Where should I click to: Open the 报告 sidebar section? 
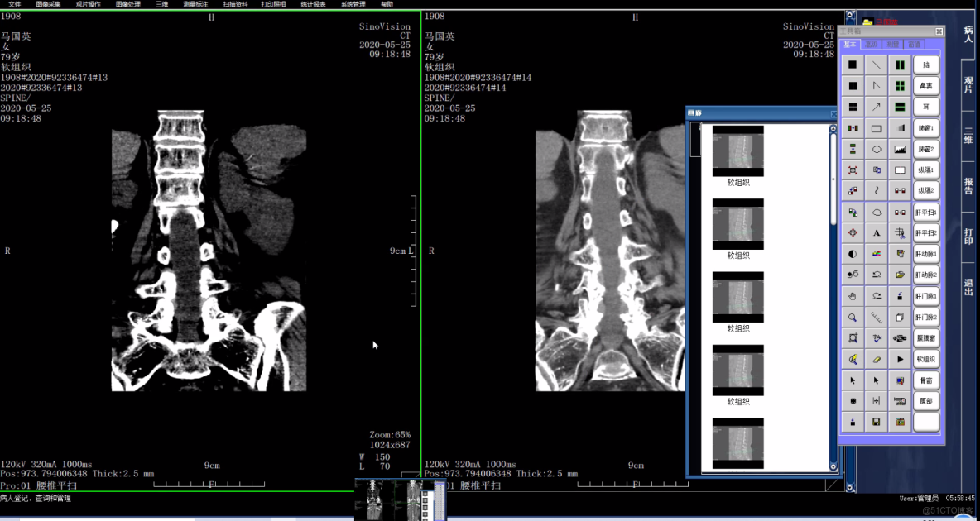[968, 186]
